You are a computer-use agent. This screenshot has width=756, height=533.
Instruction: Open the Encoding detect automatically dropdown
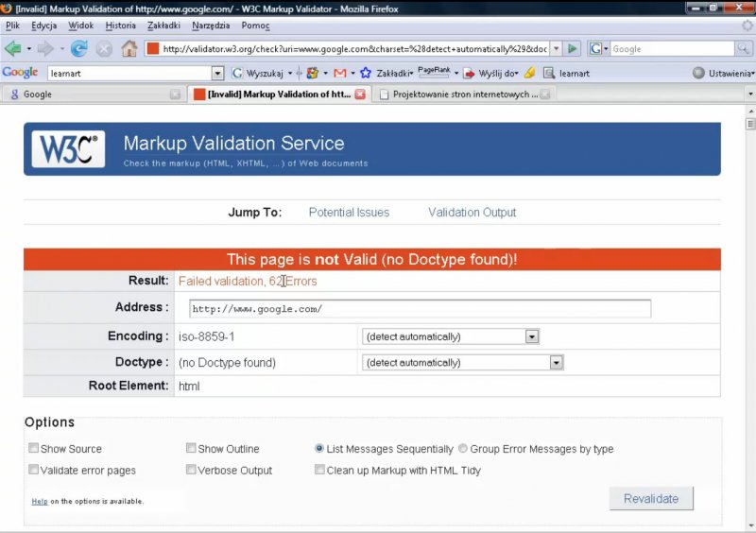pos(532,336)
